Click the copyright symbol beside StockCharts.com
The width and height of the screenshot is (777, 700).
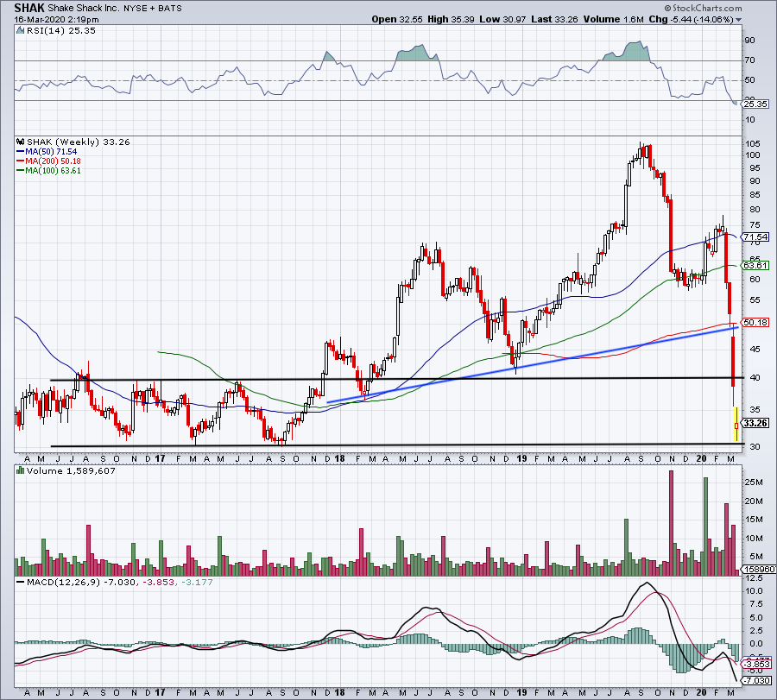667,8
